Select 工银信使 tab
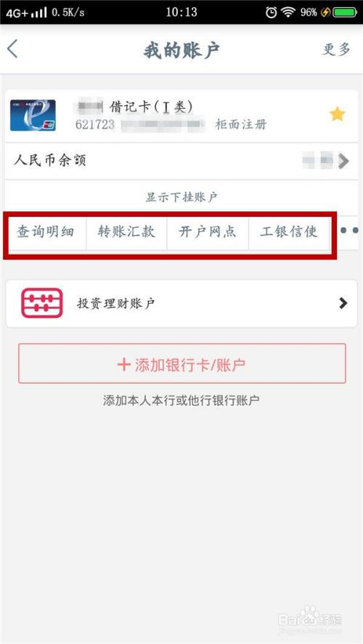This screenshot has height=644, width=363. click(289, 231)
